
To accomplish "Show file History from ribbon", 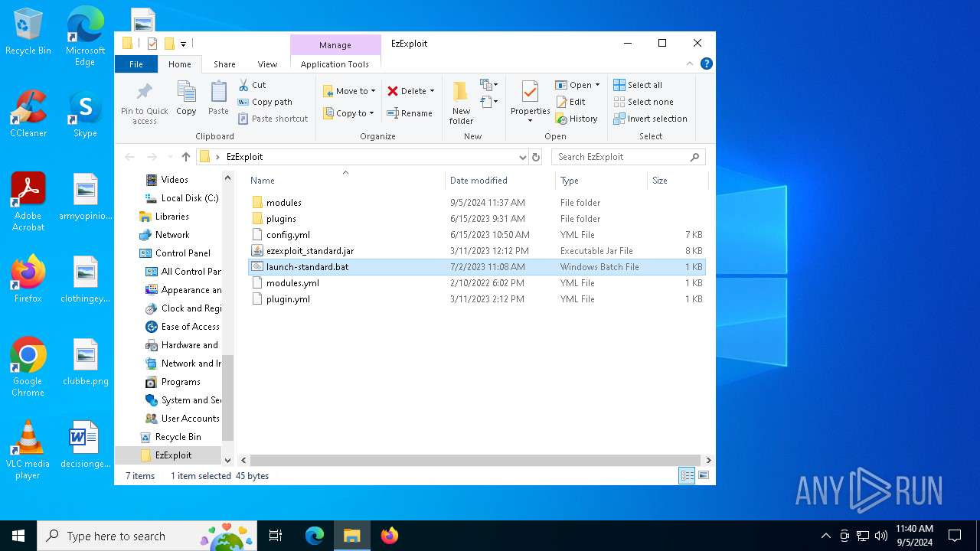I will [x=577, y=119].
